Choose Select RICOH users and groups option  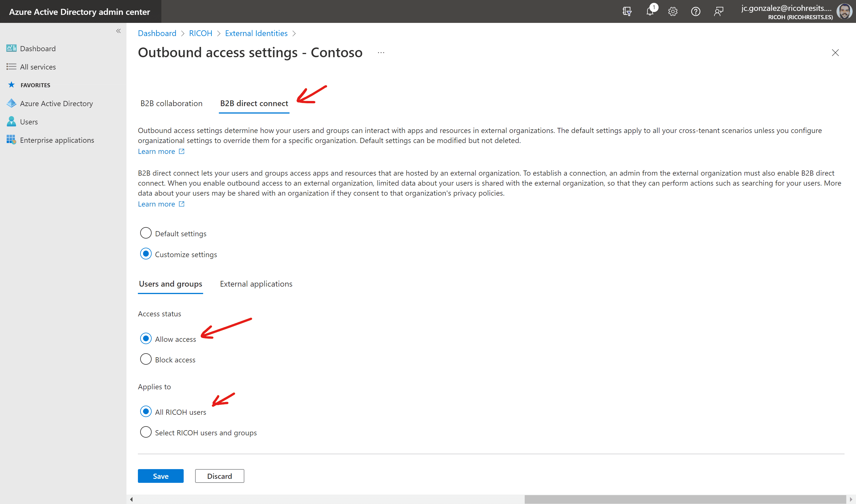pyautogui.click(x=146, y=432)
